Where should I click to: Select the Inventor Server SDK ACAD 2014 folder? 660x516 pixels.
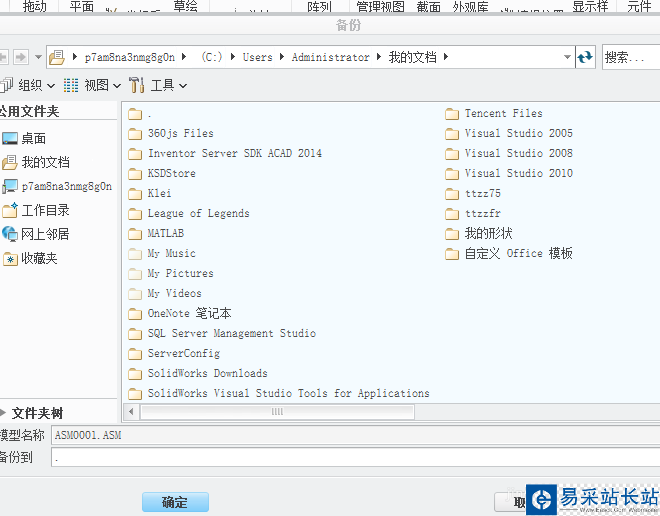click(225, 154)
